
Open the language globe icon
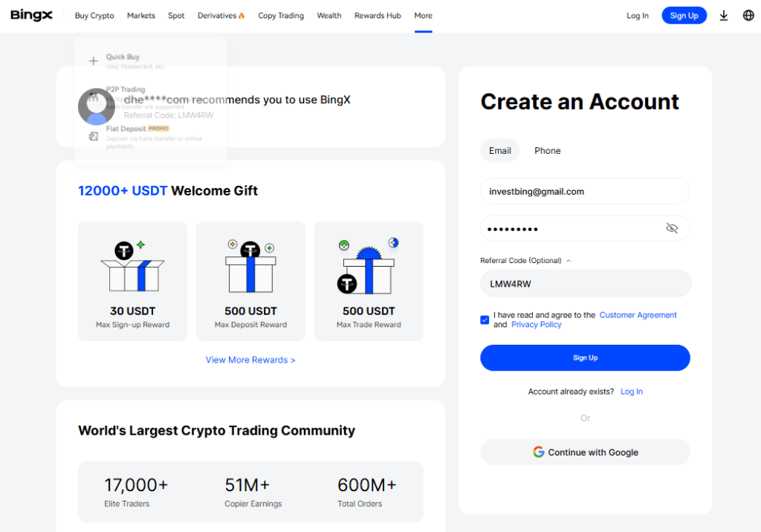tap(748, 16)
